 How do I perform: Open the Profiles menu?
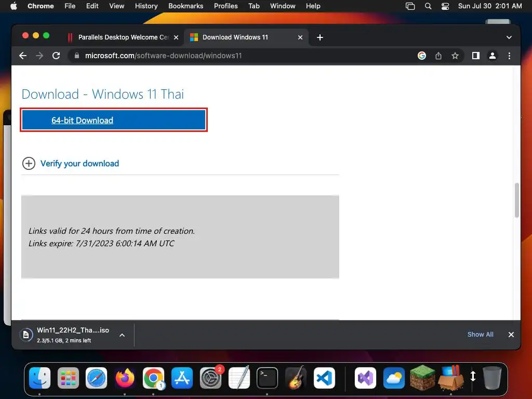point(225,6)
